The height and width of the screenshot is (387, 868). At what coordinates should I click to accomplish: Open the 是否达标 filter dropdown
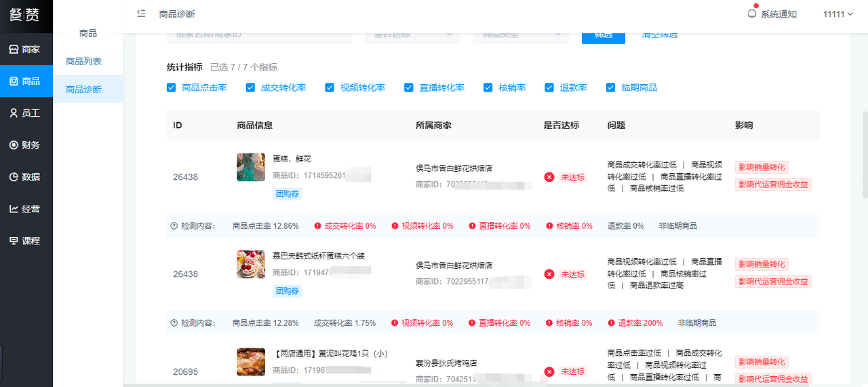click(412, 35)
